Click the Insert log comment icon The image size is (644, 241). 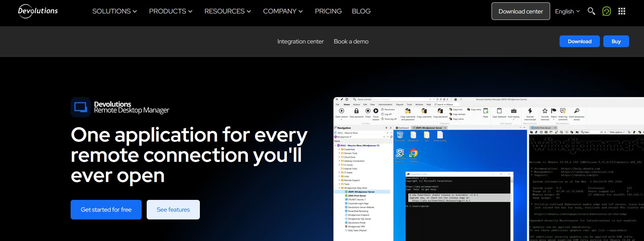563,111
